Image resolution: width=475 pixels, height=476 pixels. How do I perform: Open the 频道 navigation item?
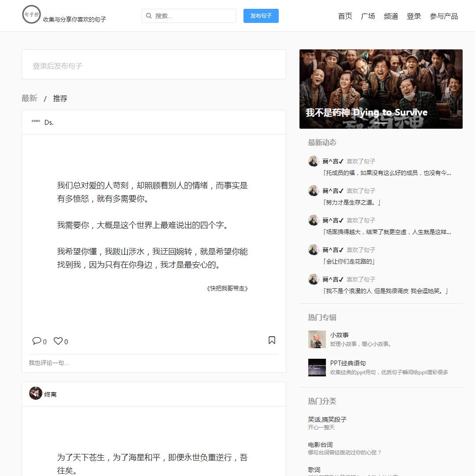pyautogui.click(x=391, y=16)
